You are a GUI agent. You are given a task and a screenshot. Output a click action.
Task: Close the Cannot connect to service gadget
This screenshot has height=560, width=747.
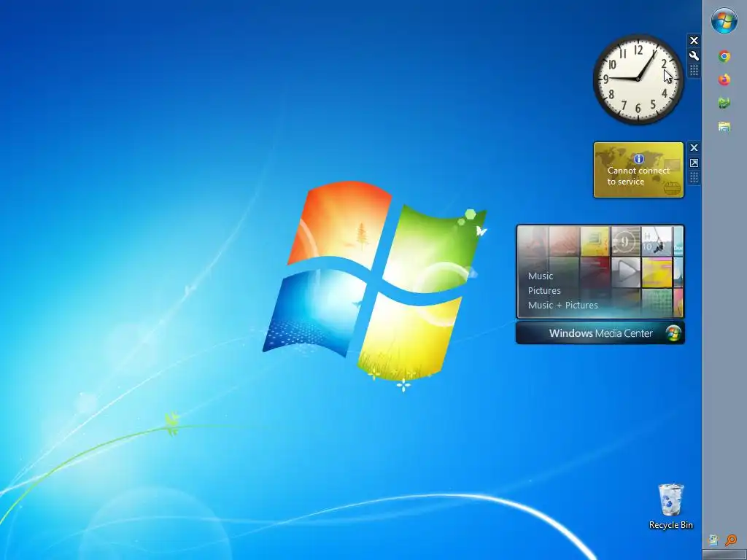coord(694,147)
